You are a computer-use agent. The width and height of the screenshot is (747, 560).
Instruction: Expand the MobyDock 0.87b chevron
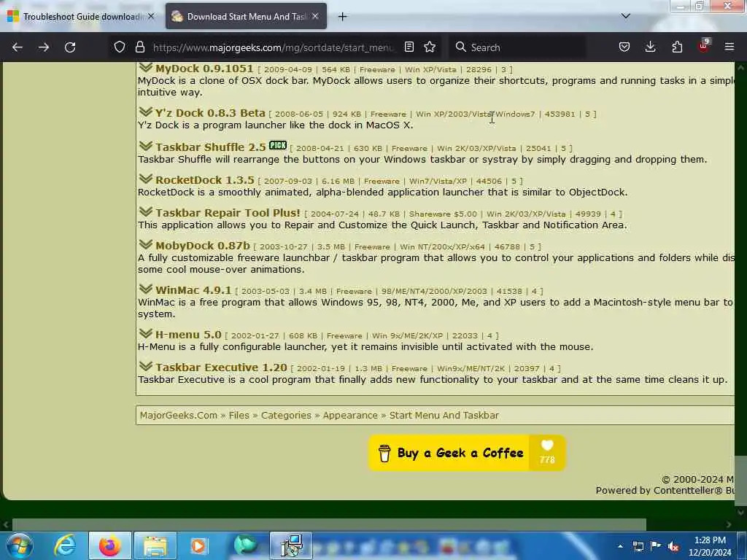(x=145, y=245)
